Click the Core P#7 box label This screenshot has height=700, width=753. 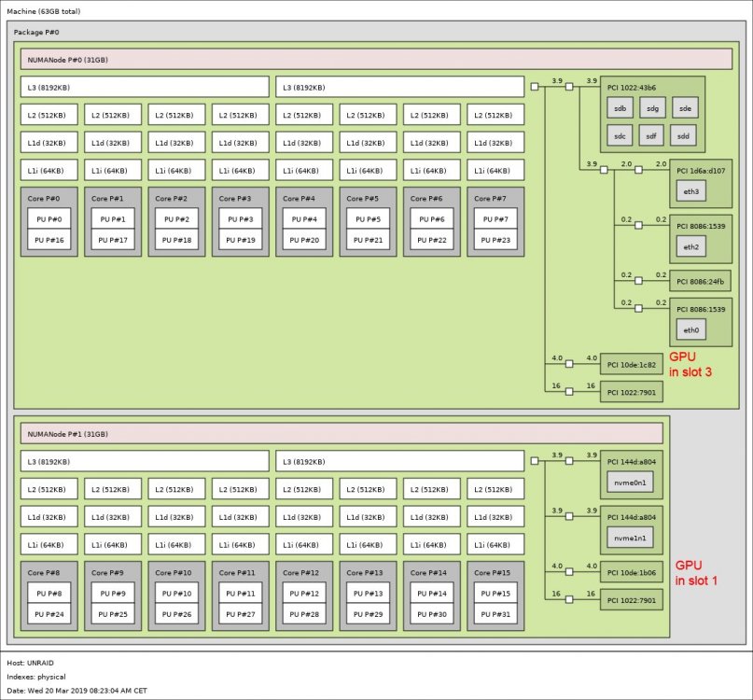pos(491,199)
